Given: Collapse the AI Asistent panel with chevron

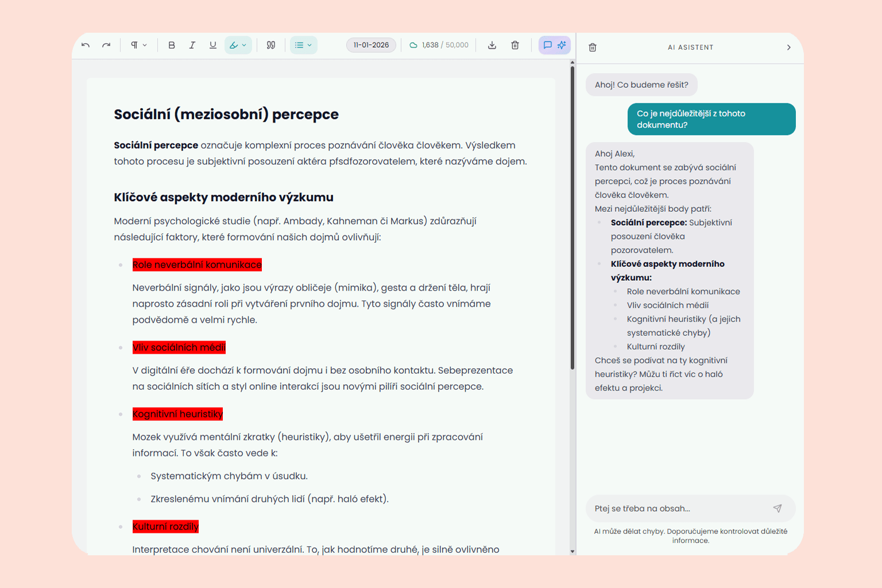Looking at the screenshot, I should pos(788,48).
